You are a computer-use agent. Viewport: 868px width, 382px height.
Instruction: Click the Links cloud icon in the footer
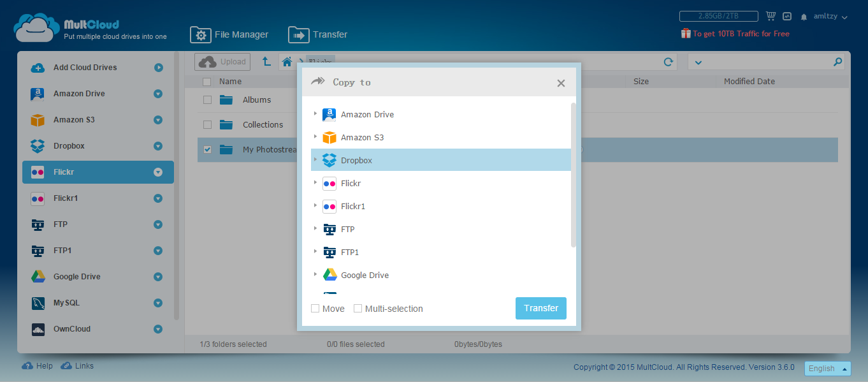click(x=66, y=366)
